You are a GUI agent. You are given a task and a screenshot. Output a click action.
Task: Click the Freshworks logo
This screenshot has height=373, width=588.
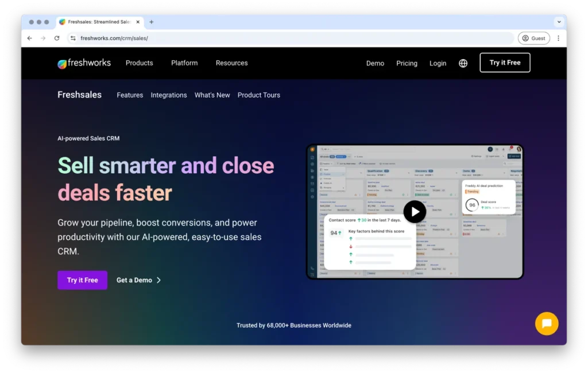tap(84, 63)
